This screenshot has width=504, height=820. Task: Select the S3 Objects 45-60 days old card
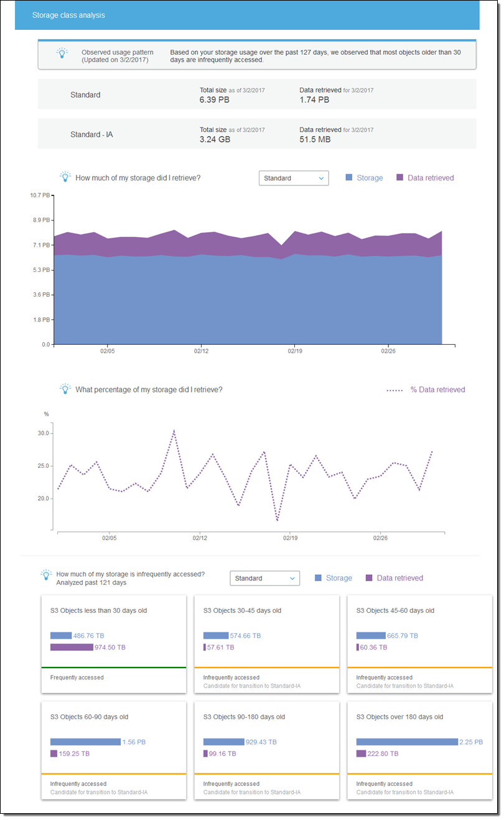[419, 643]
